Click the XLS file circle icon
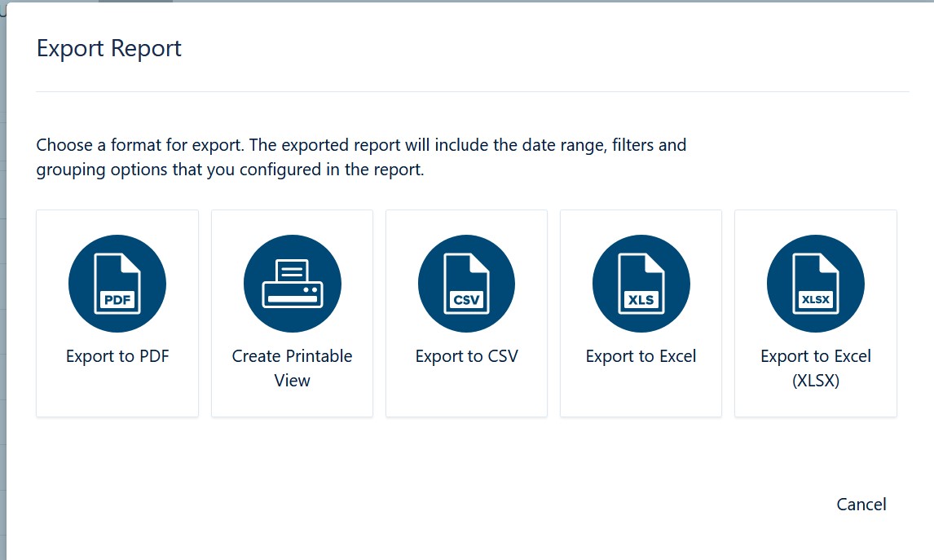This screenshot has width=934, height=560. (641, 284)
